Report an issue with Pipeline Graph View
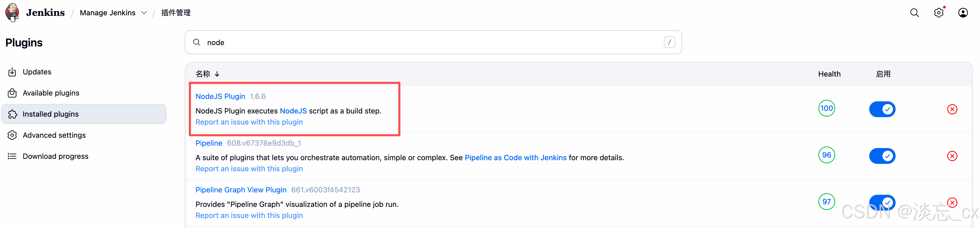 (249, 215)
